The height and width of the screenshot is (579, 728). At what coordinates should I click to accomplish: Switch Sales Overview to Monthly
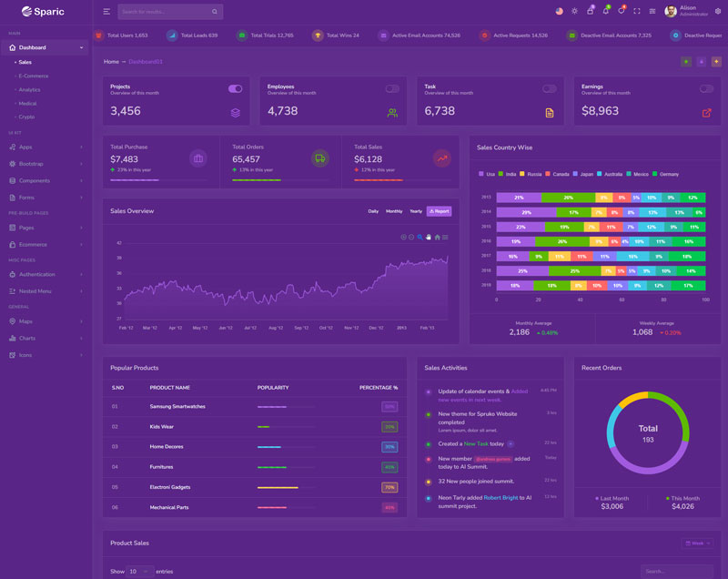[394, 211]
